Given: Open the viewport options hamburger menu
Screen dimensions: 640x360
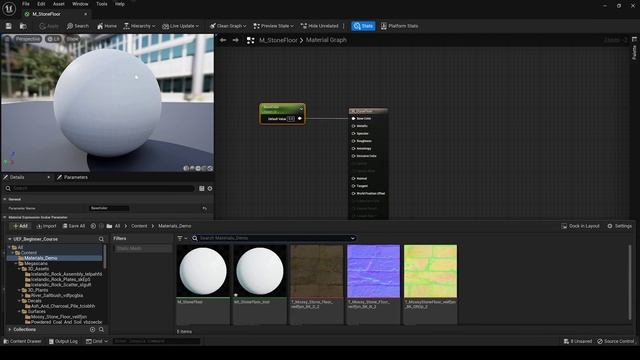Looking at the screenshot, I should pyautogui.click(x=7, y=39).
